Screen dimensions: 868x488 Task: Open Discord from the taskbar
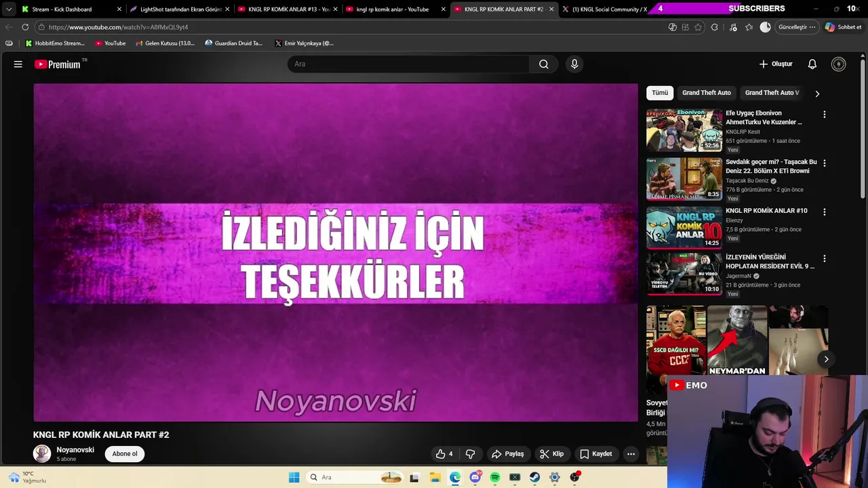point(475,477)
